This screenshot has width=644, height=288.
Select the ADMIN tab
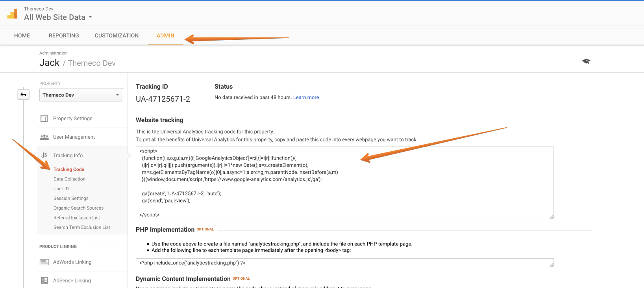[165, 35]
